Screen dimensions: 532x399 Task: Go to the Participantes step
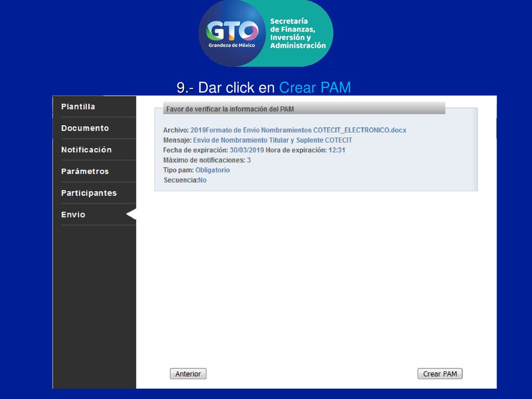(89, 193)
